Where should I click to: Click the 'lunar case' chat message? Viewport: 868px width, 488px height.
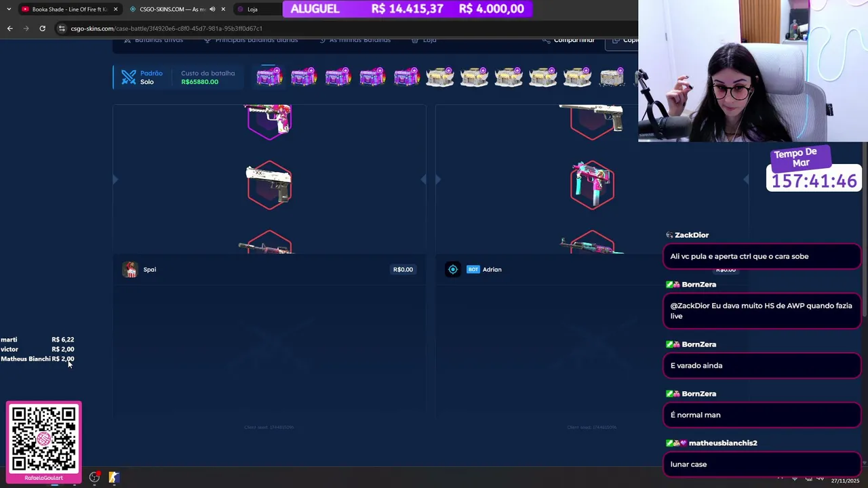(762, 464)
